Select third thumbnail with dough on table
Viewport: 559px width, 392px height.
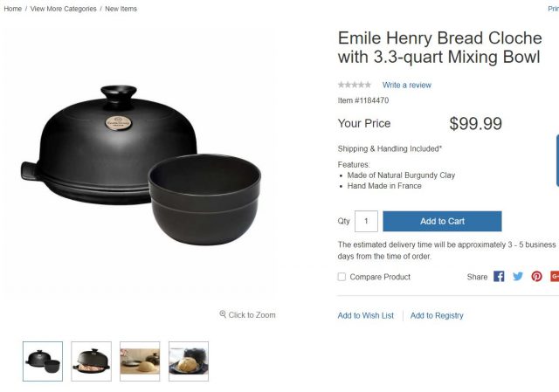(140, 361)
